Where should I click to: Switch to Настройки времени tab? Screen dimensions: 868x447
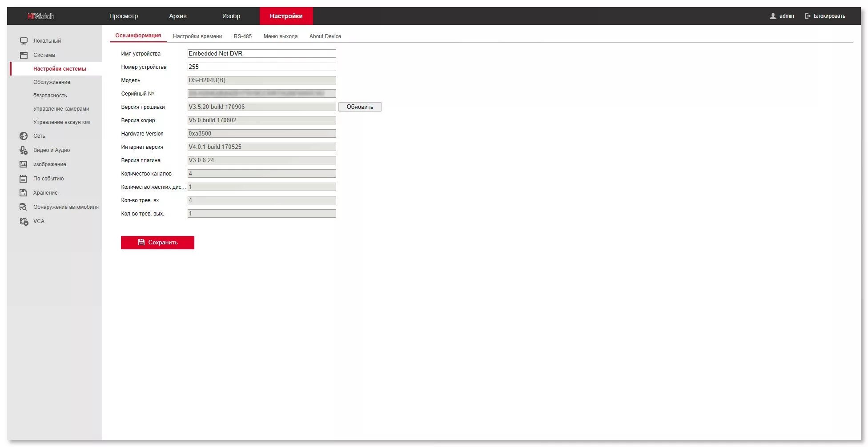click(197, 36)
